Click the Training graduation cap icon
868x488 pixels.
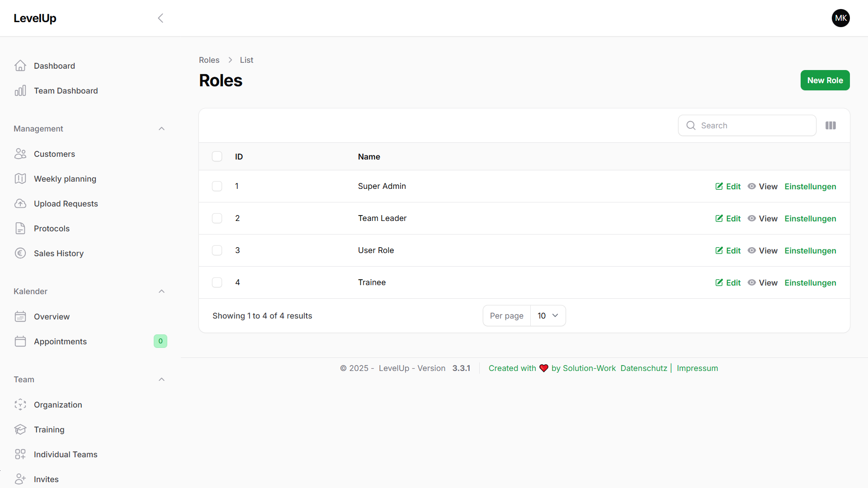click(x=20, y=430)
